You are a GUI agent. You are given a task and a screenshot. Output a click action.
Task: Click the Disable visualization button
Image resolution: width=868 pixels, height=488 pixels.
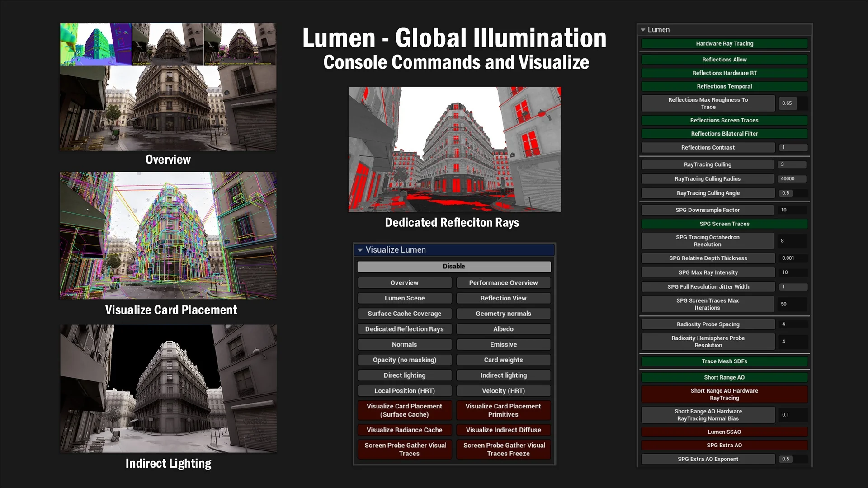point(454,267)
